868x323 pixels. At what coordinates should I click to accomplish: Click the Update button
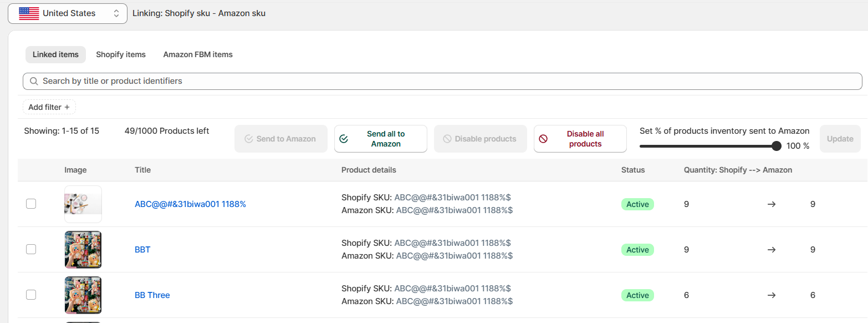click(x=840, y=139)
